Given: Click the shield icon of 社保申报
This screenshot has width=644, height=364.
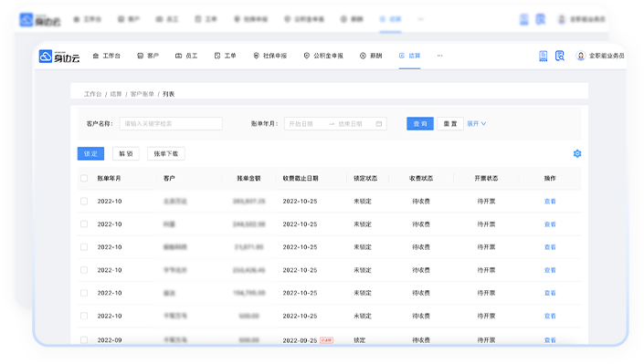Looking at the screenshot, I should click(x=256, y=56).
